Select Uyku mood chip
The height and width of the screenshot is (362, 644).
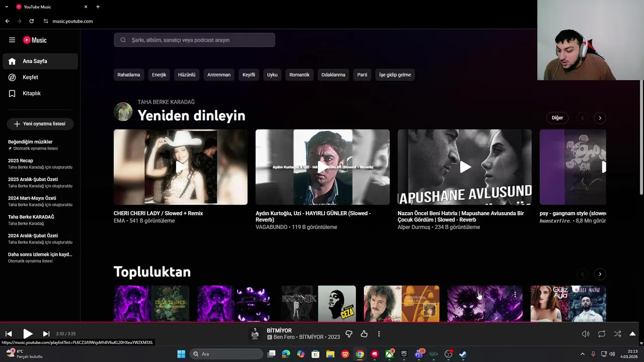272,75
